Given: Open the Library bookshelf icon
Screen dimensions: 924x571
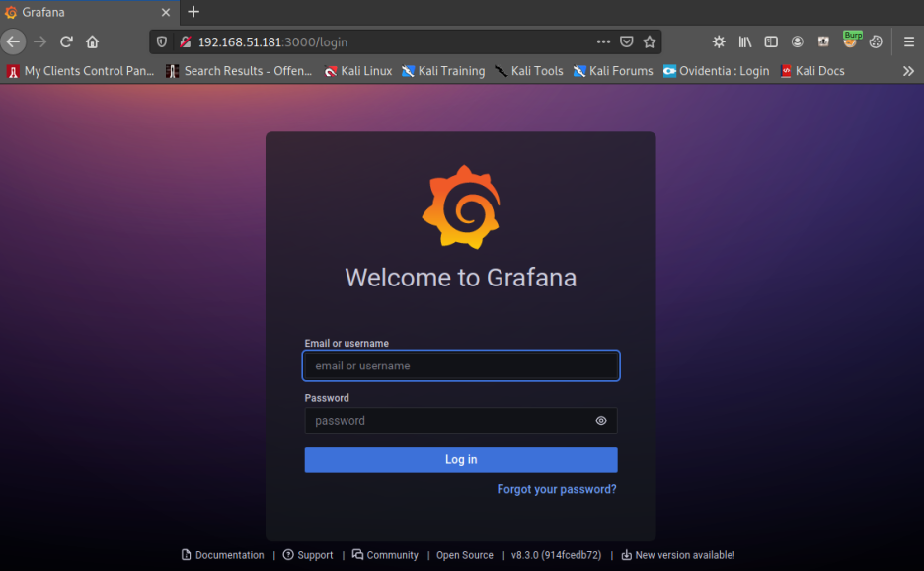Looking at the screenshot, I should [745, 41].
